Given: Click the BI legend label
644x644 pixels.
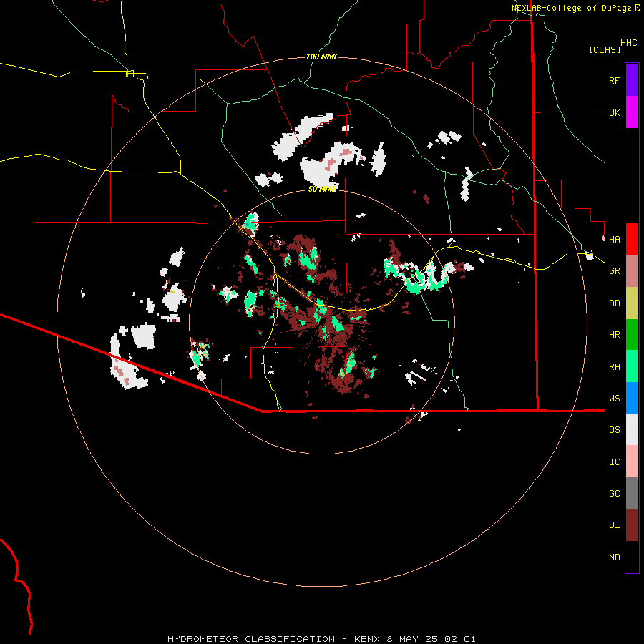Looking at the screenshot, I should pyautogui.click(x=614, y=525).
